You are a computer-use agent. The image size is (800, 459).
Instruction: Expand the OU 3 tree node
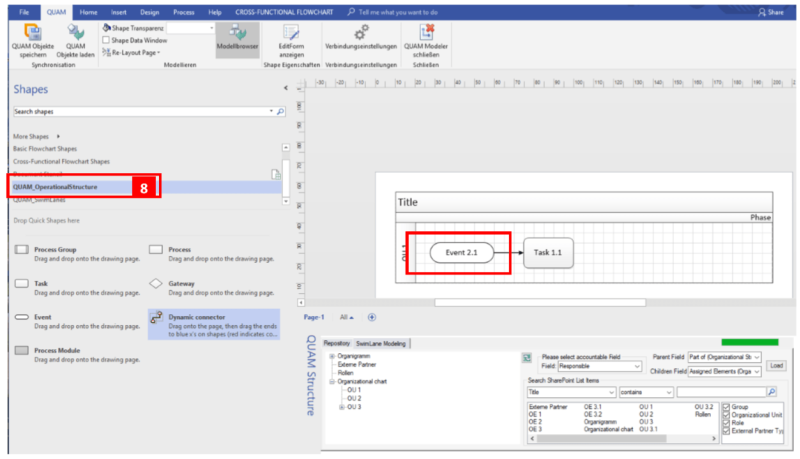[342, 407]
